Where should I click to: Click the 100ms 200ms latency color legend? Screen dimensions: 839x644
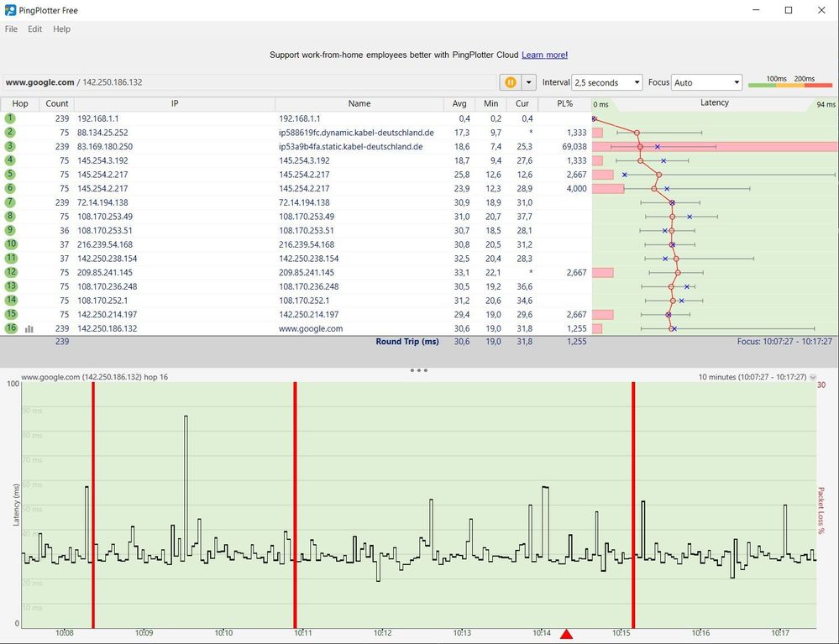point(790,81)
